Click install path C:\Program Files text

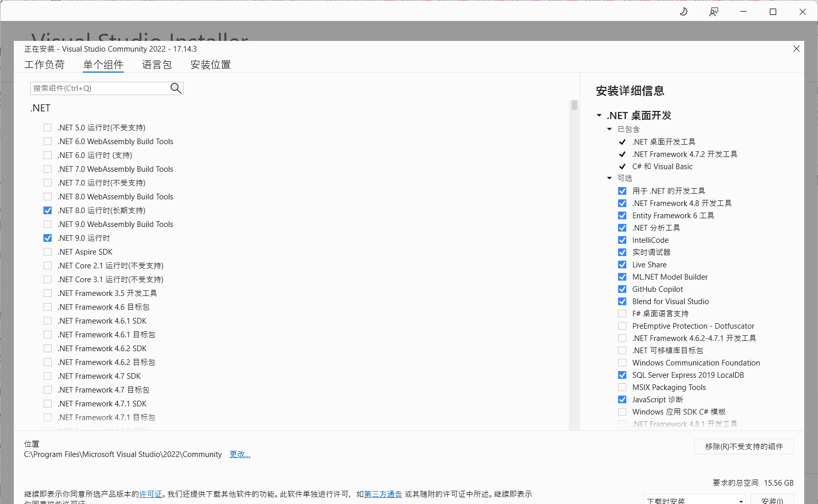click(x=123, y=454)
